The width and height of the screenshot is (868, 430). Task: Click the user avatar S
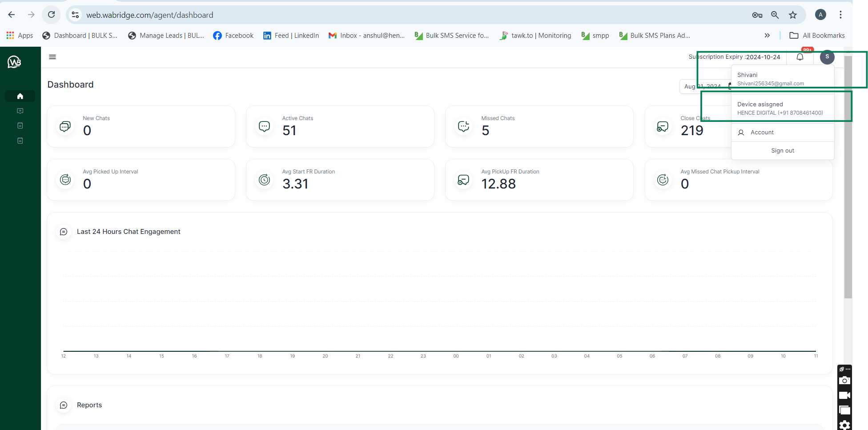tap(827, 57)
